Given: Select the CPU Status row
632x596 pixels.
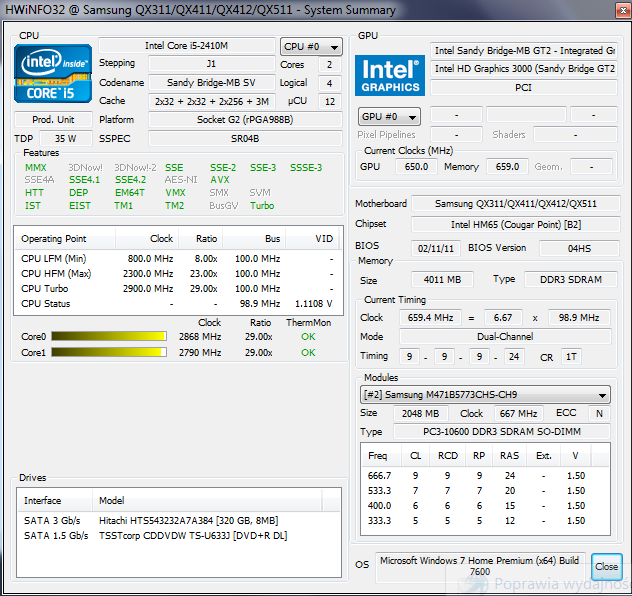Looking at the screenshot, I should (x=177, y=303).
